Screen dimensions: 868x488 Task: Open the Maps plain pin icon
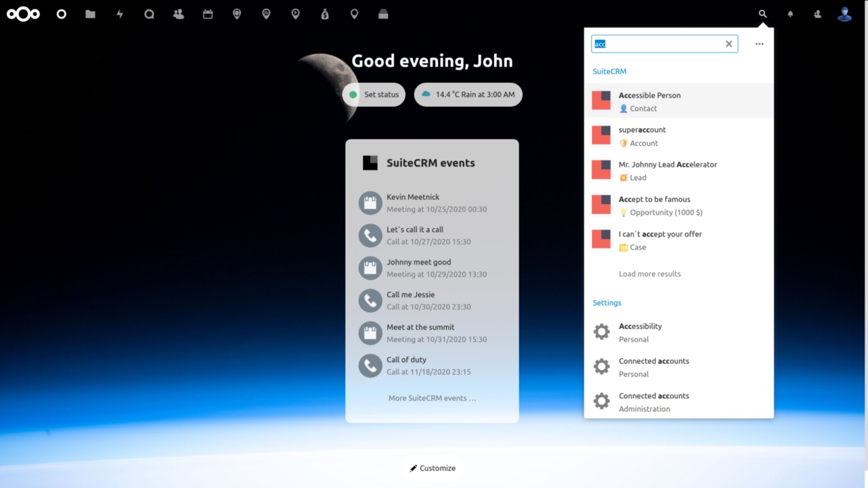[354, 14]
